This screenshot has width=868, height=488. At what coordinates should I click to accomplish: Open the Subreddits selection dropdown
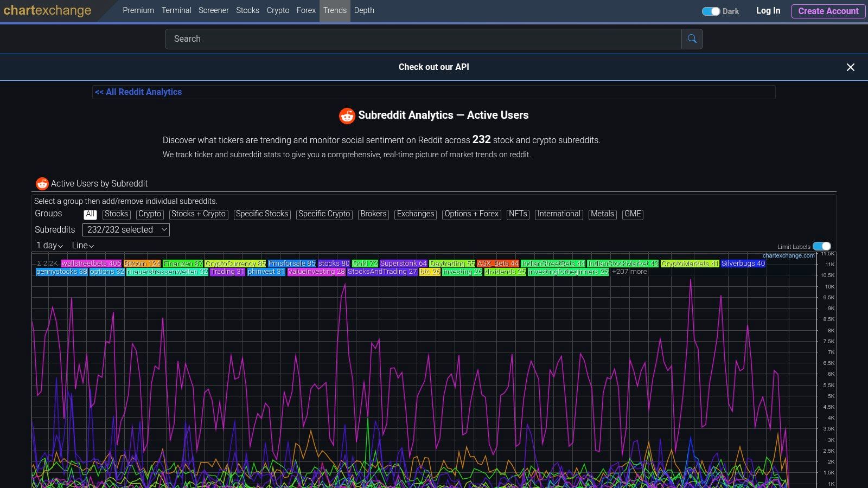coord(126,230)
